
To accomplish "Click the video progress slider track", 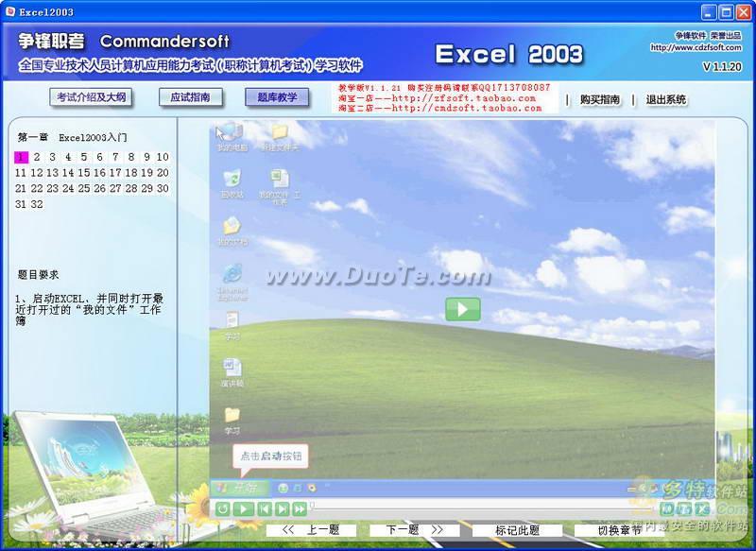I will click(483, 507).
